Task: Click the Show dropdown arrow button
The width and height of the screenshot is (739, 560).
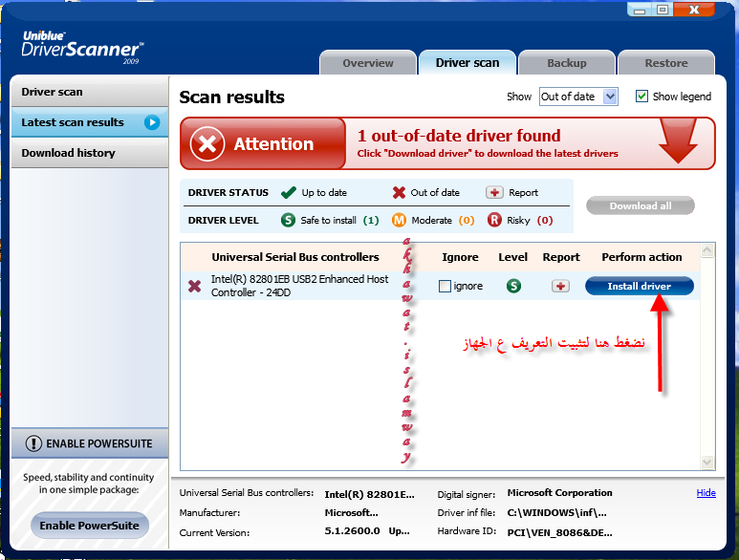Action: point(610,97)
